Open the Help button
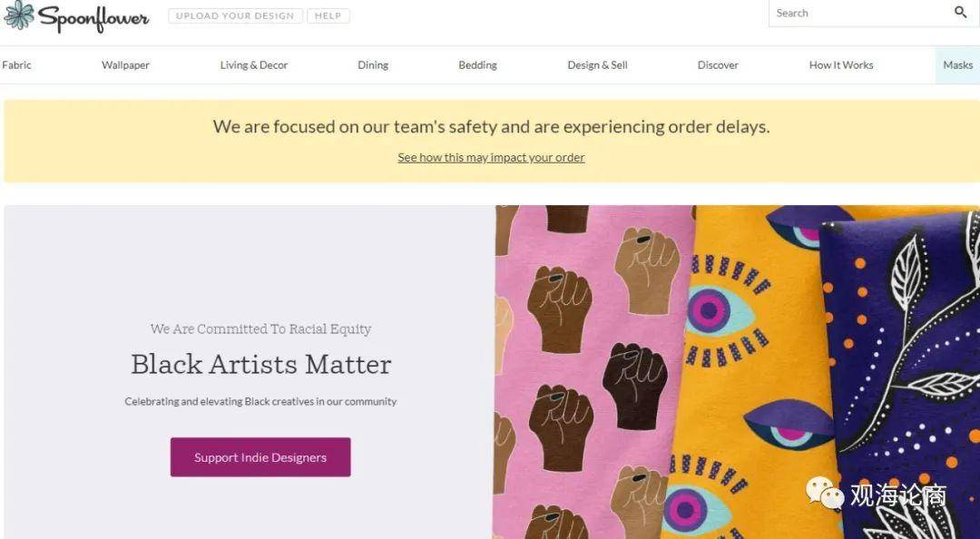 (328, 16)
